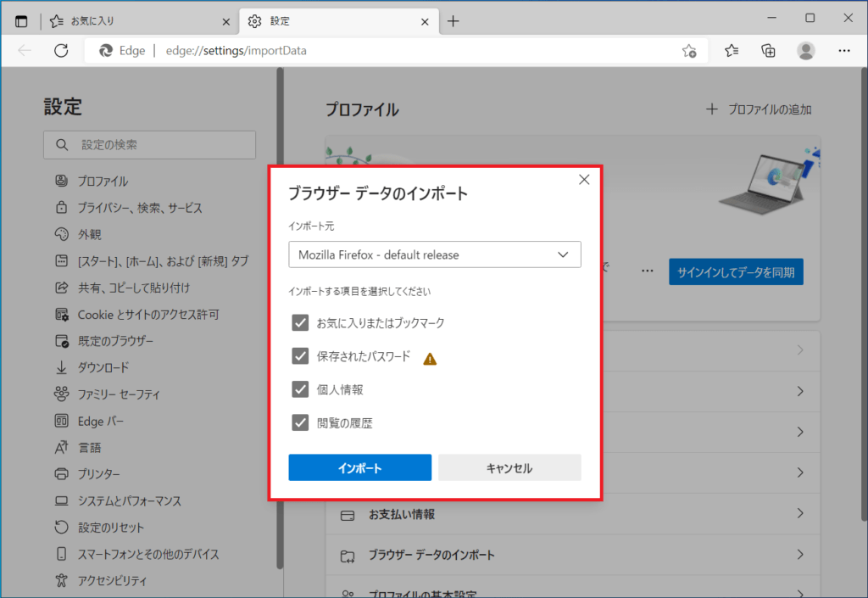The image size is (868, 598).
Task: Click the password warning triangle icon
Action: (x=430, y=358)
